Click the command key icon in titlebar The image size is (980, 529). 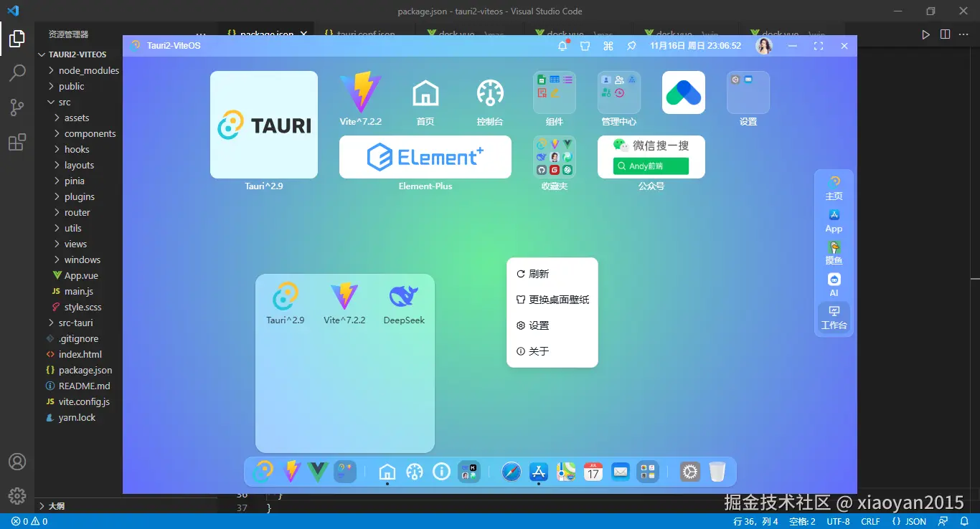coord(608,46)
